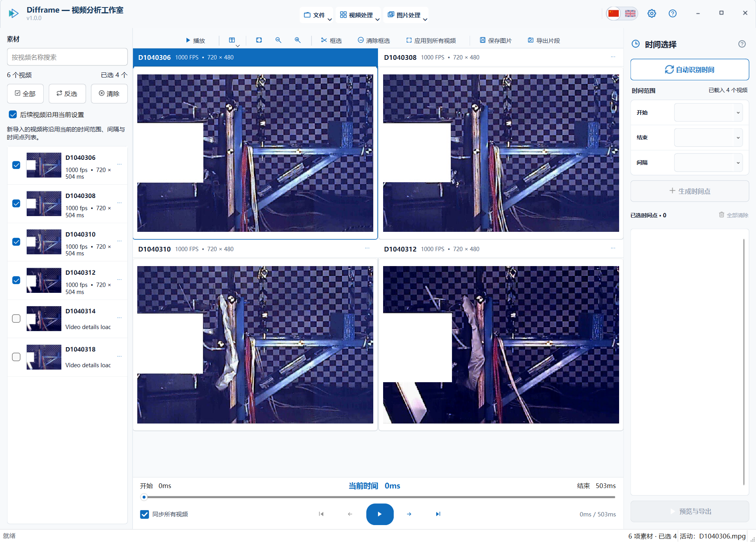This screenshot has height=542, width=756.
Task: Check the D1040314 video checkbox
Action: pyautogui.click(x=16, y=318)
